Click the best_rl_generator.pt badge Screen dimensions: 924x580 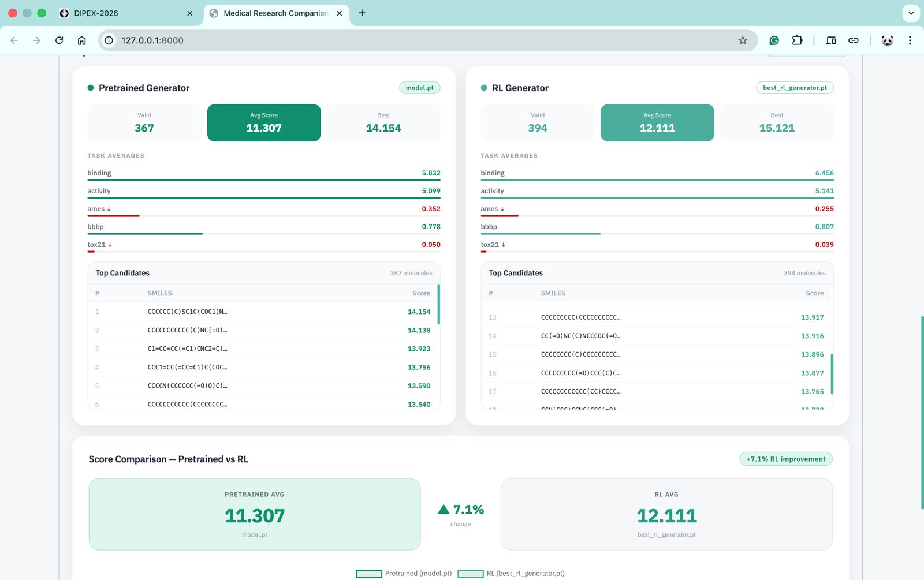tap(794, 88)
